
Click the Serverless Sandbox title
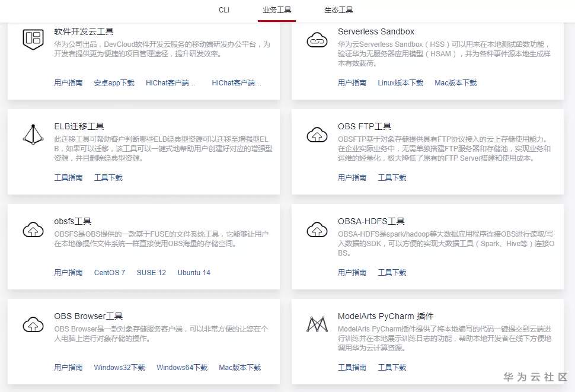coord(376,31)
